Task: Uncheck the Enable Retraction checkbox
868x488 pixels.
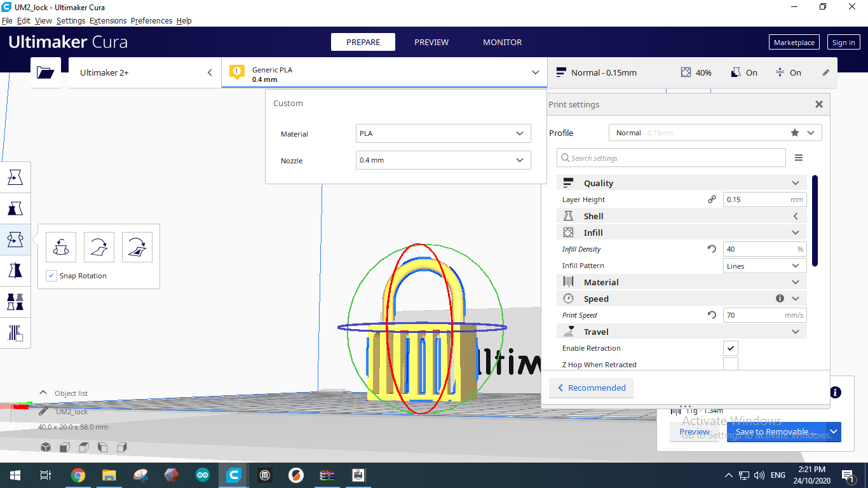Action: [x=731, y=348]
